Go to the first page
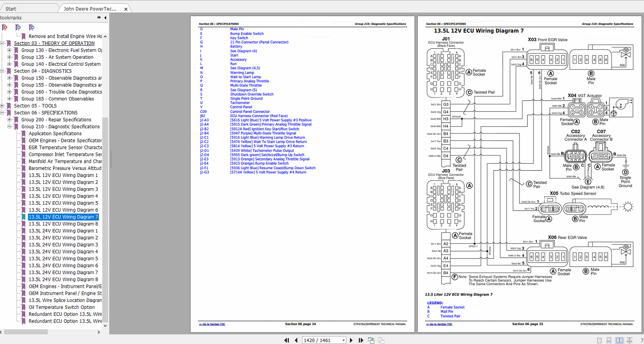This screenshot has height=344, width=644. (286, 340)
